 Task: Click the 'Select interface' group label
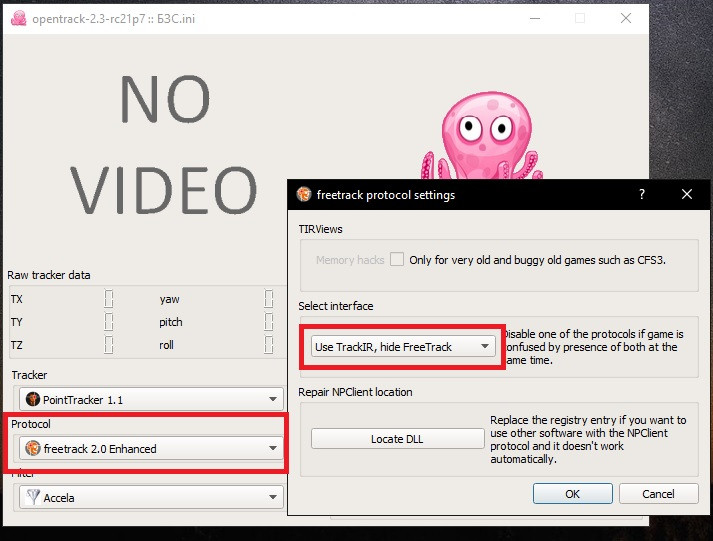click(336, 306)
